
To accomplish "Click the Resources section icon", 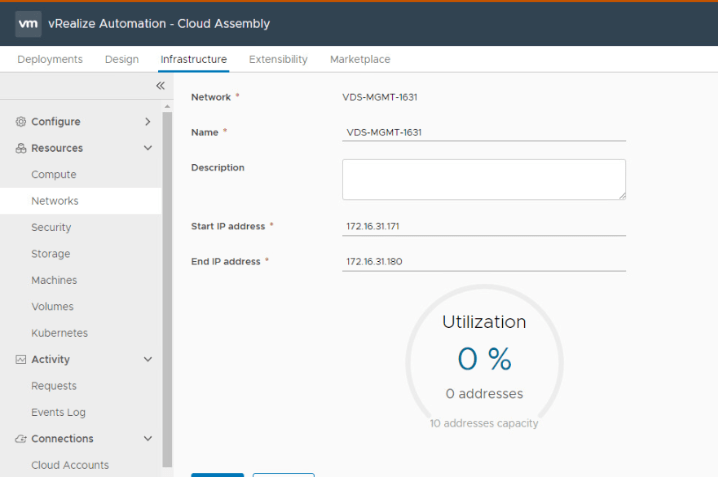I will click(21, 148).
